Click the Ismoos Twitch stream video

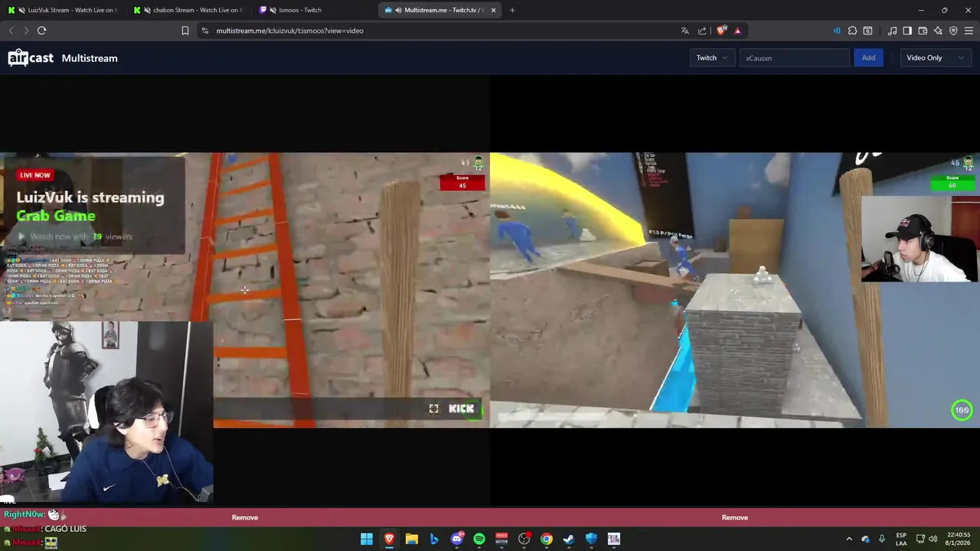[735, 289]
